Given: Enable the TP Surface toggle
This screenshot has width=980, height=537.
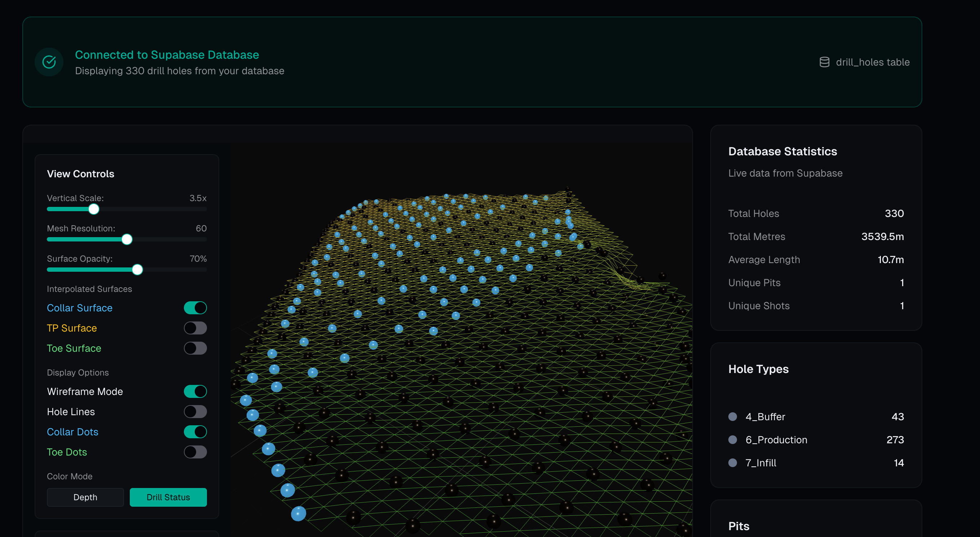Looking at the screenshot, I should (195, 328).
